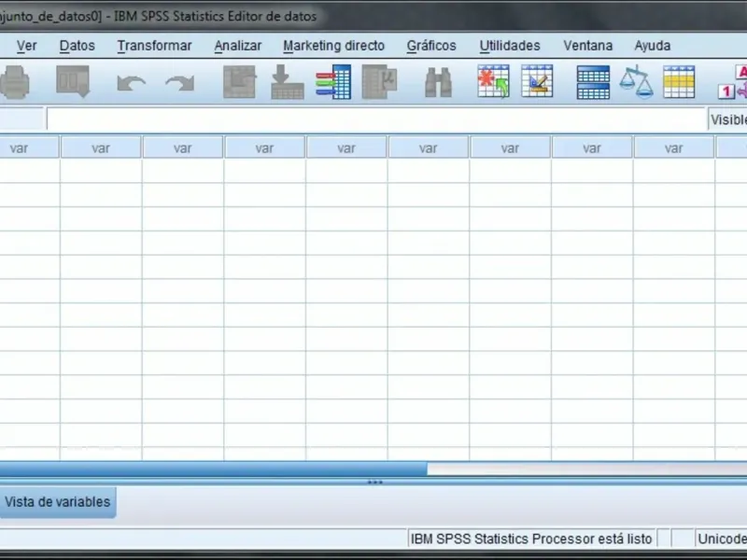
Task: Select the Go to case icon
Action: click(240, 82)
